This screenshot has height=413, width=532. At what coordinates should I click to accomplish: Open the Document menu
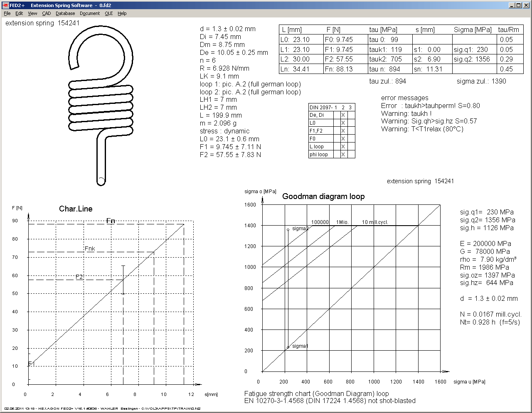coord(90,13)
